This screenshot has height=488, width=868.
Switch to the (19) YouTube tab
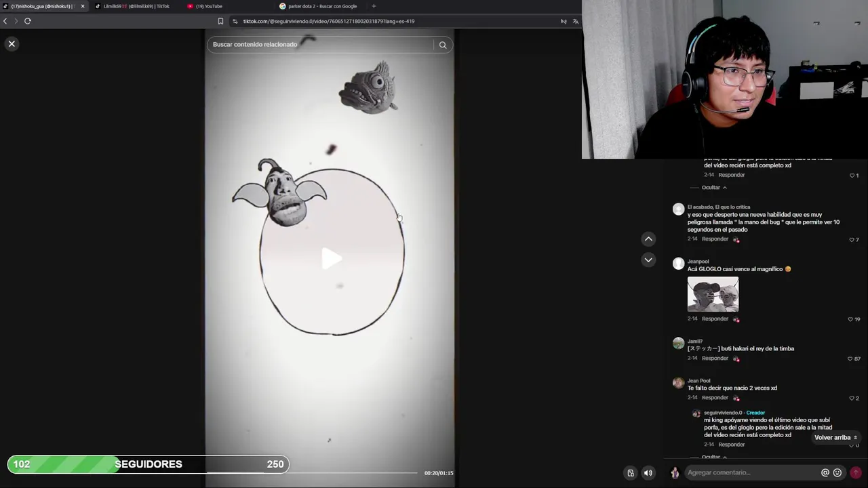[209, 6]
